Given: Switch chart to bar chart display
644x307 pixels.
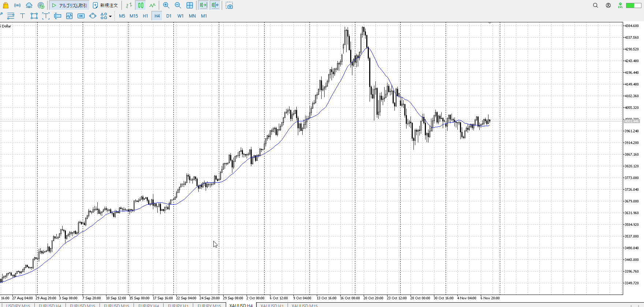Looking at the screenshot, I should (129, 5).
